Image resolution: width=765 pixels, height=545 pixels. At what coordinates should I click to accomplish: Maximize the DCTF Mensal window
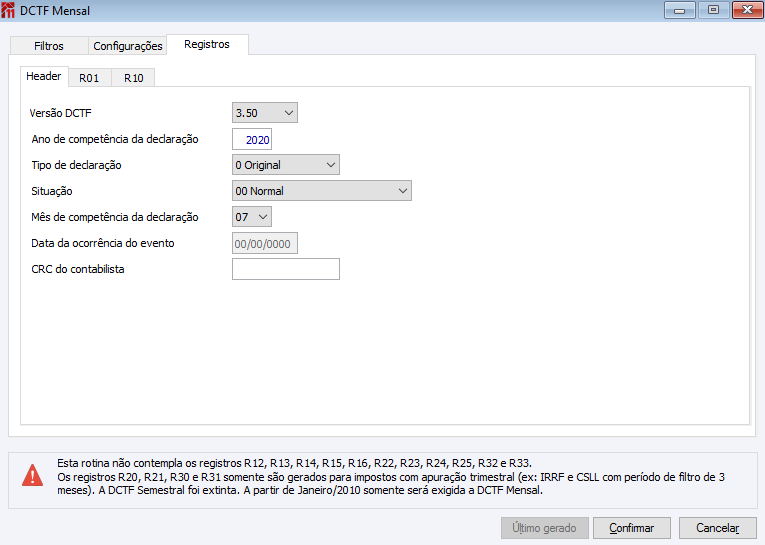(713, 10)
